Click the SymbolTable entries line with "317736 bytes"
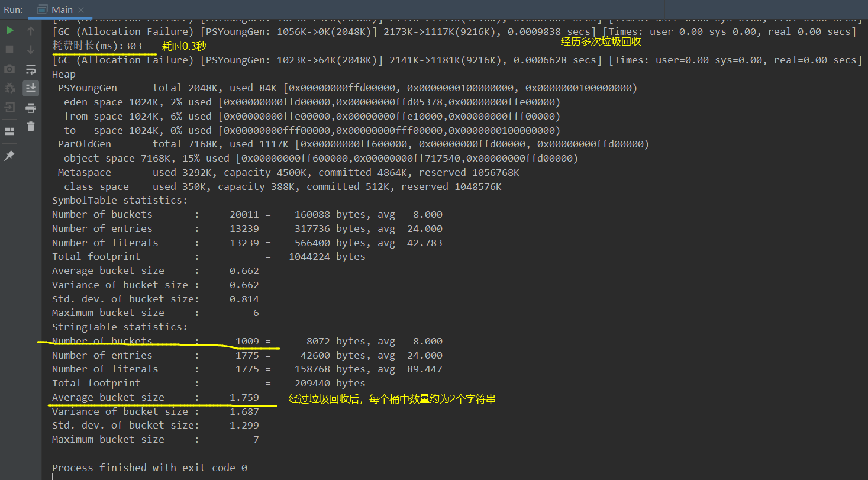868x480 pixels. (x=247, y=228)
